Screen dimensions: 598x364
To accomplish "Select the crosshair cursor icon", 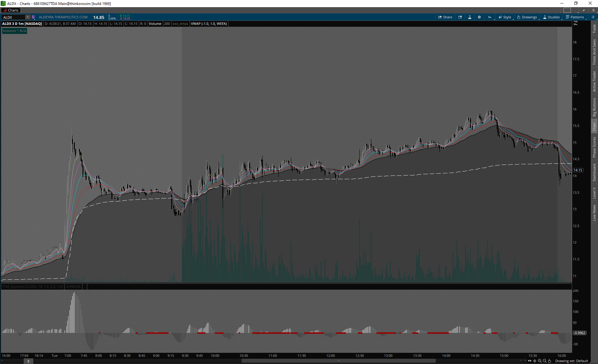I will [x=535, y=361].
